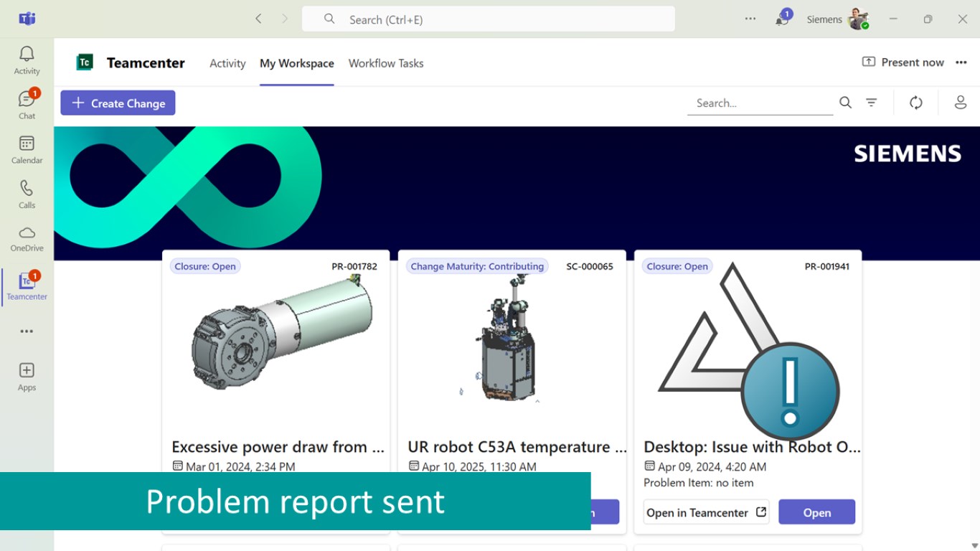Open more options next to Present now
The image size is (980, 551).
click(x=961, y=62)
